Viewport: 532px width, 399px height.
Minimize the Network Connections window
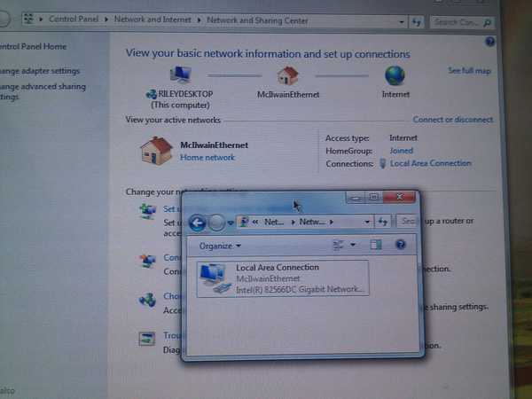[x=356, y=198]
